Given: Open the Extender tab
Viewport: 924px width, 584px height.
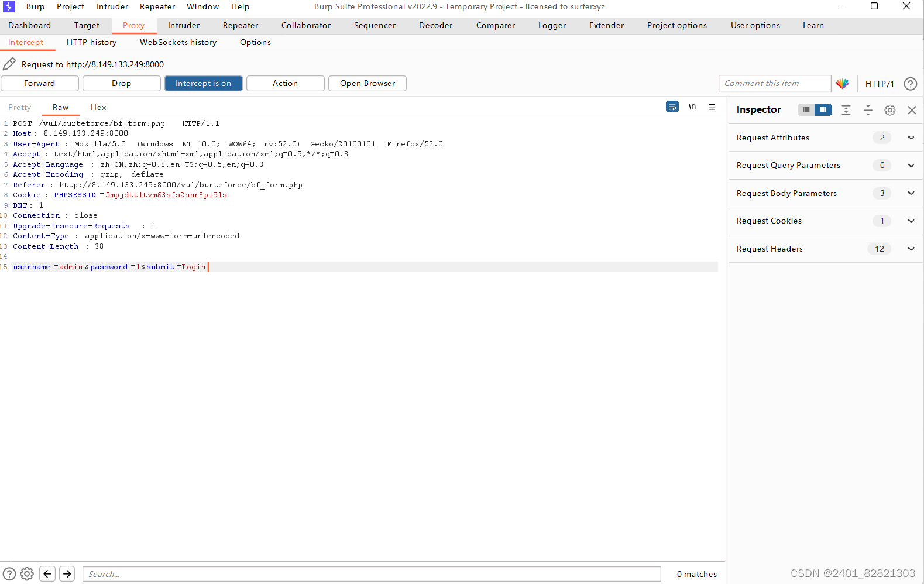Looking at the screenshot, I should tap(607, 25).
